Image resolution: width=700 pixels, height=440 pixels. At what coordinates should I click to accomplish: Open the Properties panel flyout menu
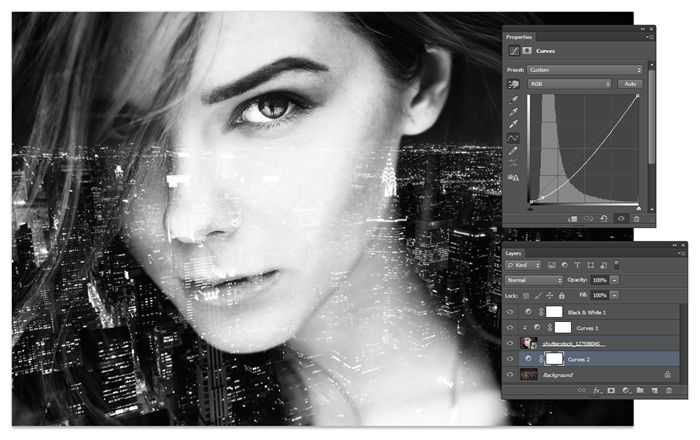(x=650, y=37)
